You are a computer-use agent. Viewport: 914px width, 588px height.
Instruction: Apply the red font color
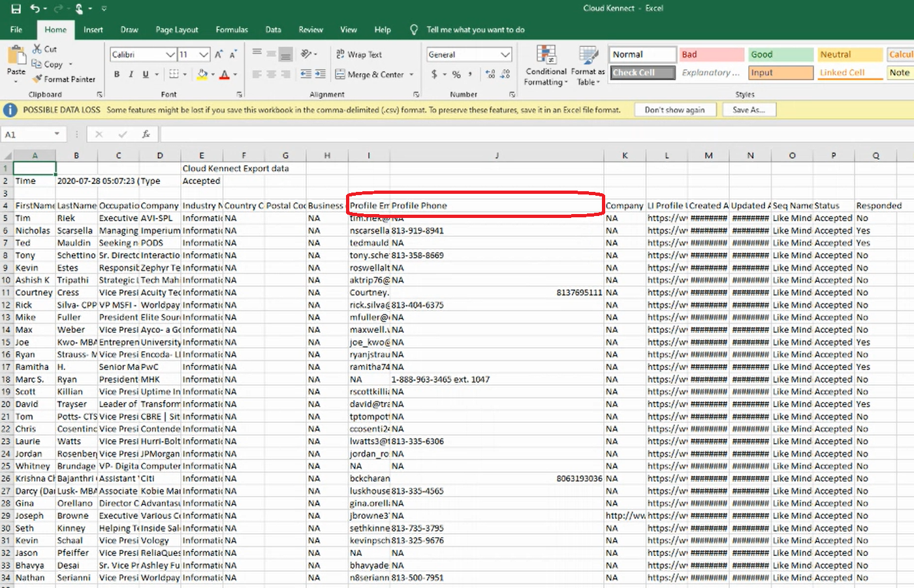[x=225, y=74]
